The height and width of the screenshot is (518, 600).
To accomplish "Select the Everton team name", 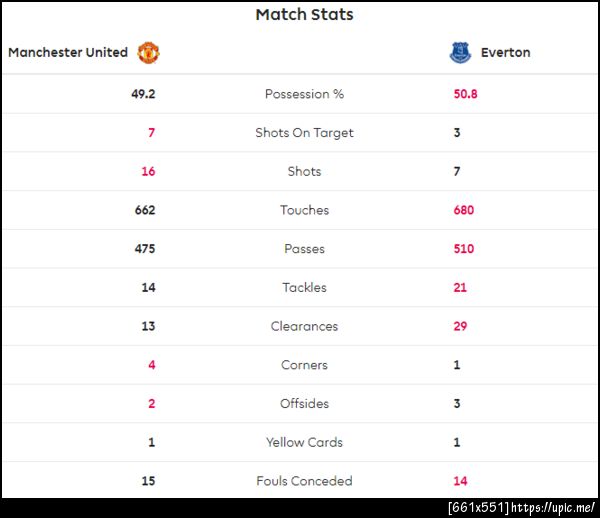I will 505,52.
